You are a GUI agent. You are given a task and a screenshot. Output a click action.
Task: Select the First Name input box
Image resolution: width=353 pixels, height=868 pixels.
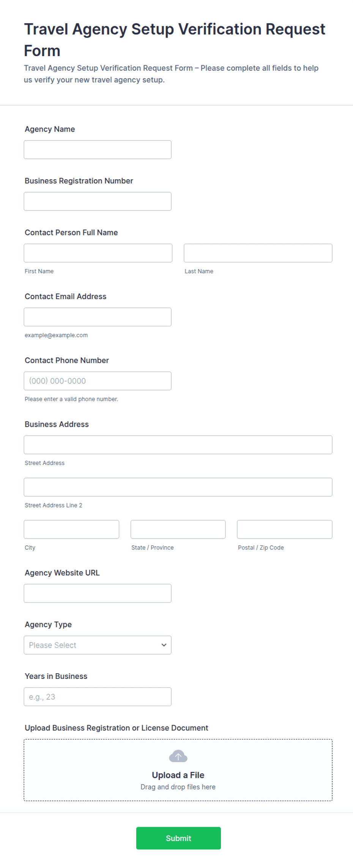pyautogui.click(x=98, y=253)
